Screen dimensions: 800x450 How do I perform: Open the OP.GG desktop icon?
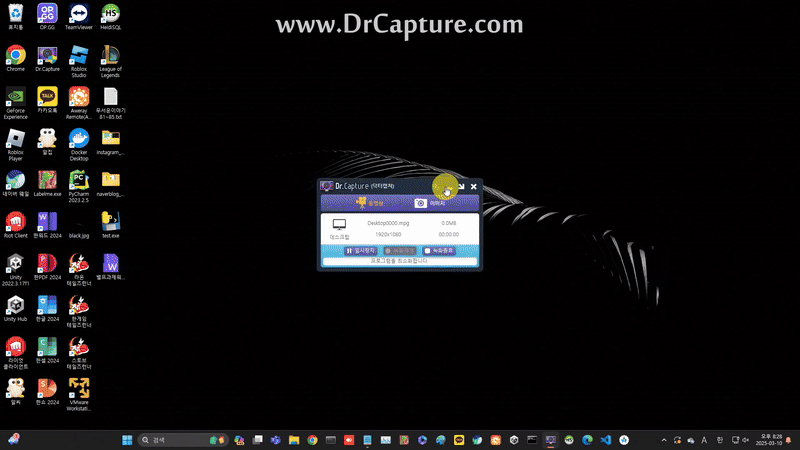coord(47,17)
